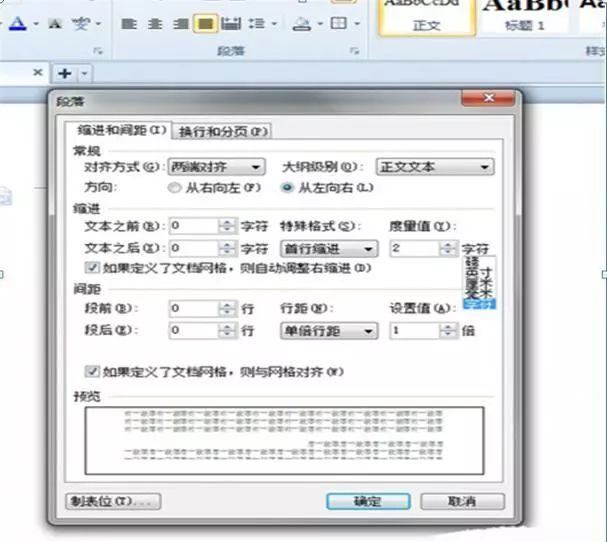The height and width of the screenshot is (542, 607).
Task: Apply character shading with gray A icon
Action: point(55,24)
